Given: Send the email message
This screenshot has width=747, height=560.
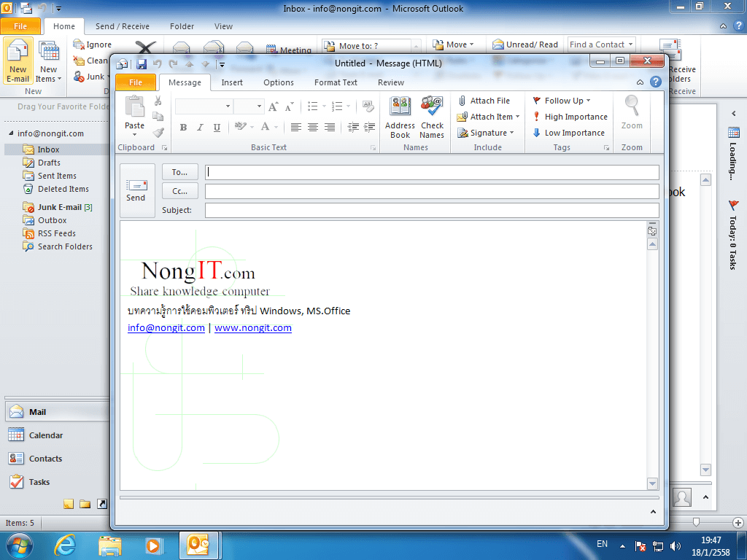Looking at the screenshot, I should pos(137,190).
